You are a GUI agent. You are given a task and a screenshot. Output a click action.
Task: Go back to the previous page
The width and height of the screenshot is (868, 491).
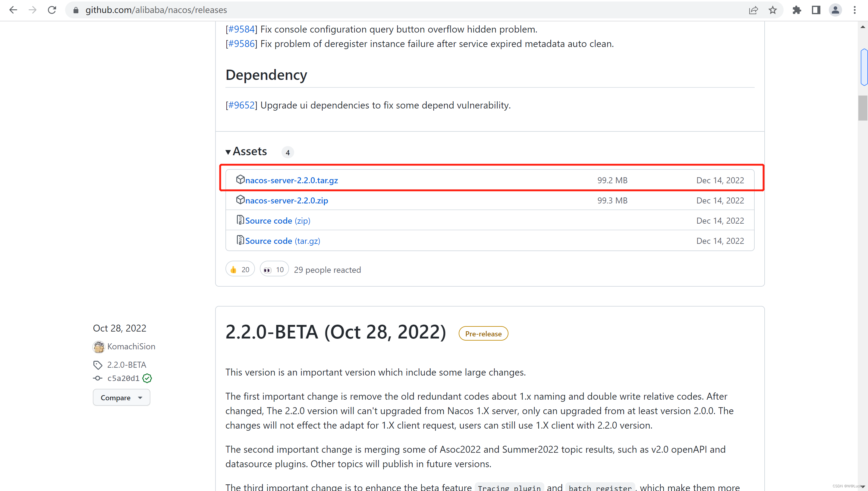13,10
